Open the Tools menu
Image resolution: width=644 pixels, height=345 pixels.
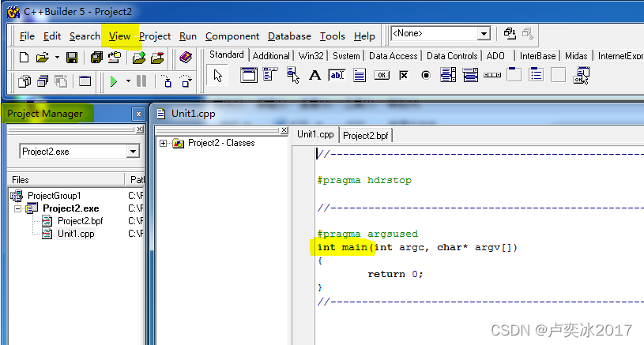coord(332,36)
